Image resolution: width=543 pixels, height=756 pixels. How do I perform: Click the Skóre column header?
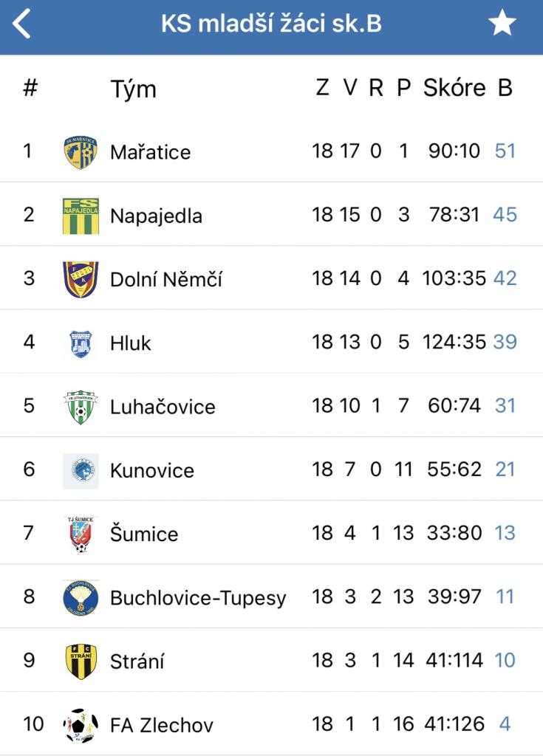[x=454, y=88]
